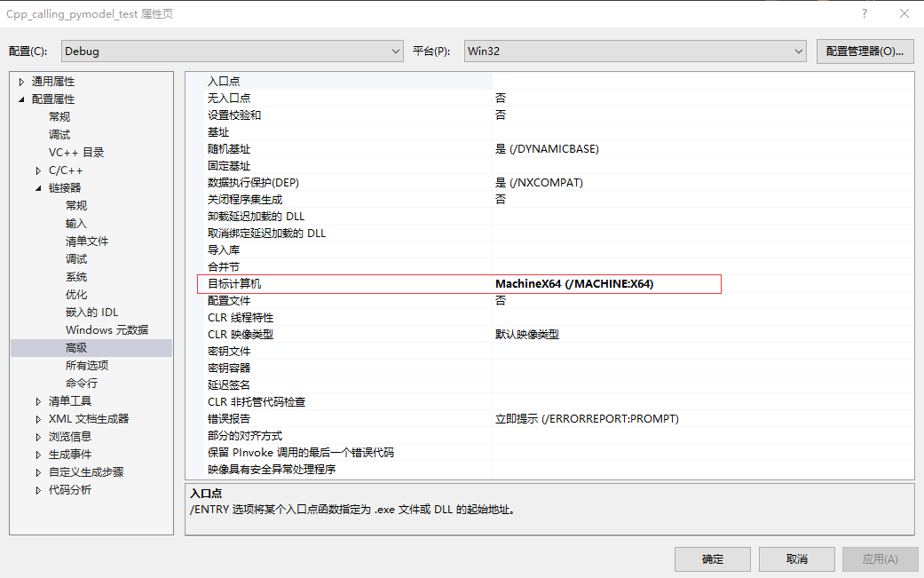Select the VC++ 目录 item
This screenshot has width=924, height=578.
[76, 152]
